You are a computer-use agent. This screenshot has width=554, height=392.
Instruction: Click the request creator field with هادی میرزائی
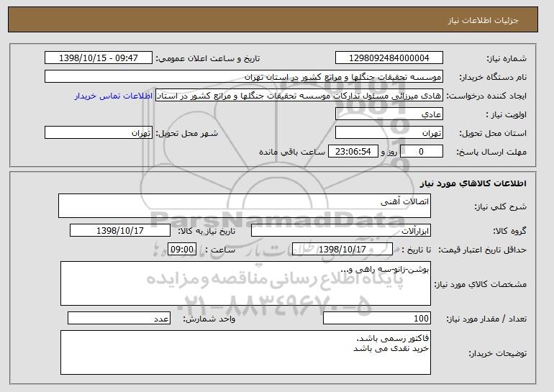coord(299,96)
